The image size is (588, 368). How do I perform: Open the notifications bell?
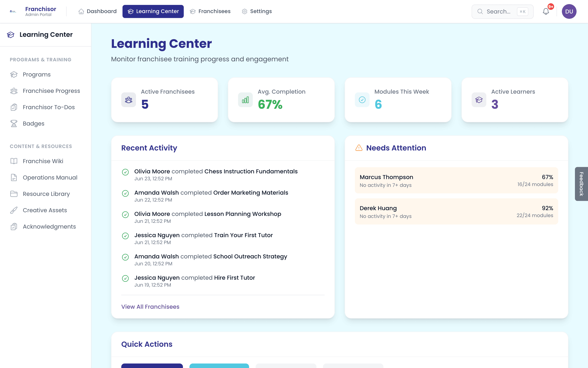[x=546, y=11]
